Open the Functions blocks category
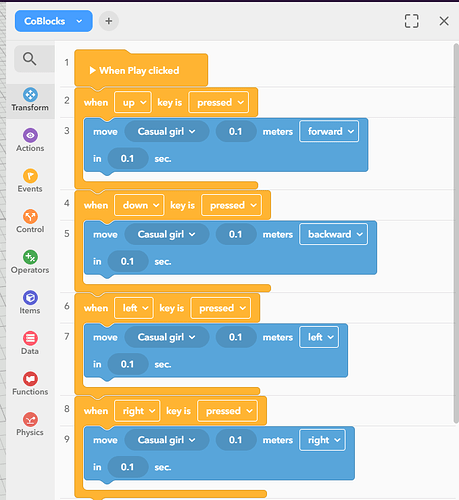459x500 pixels. click(30, 384)
